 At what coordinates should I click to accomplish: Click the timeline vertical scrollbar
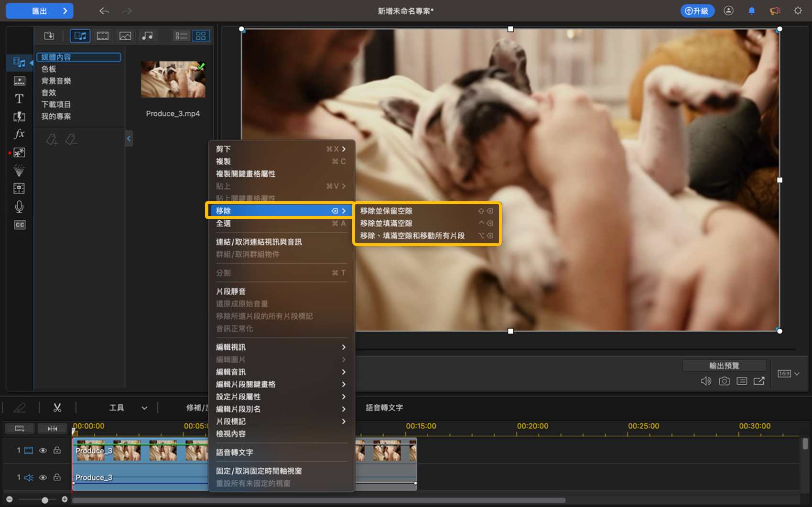click(x=805, y=444)
